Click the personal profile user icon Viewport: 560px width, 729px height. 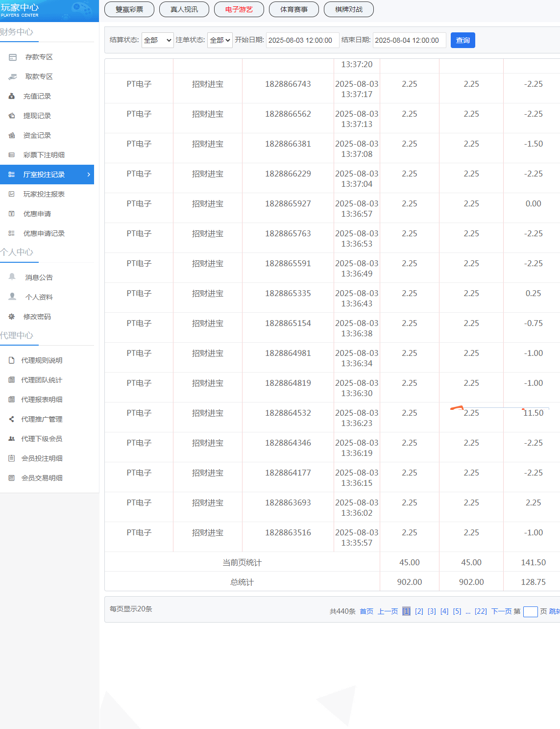pos(12,297)
